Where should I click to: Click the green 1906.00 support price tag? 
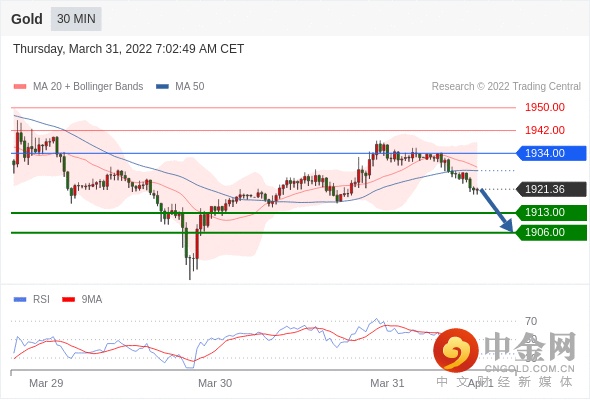pyautogui.click(x=551, y=232)
